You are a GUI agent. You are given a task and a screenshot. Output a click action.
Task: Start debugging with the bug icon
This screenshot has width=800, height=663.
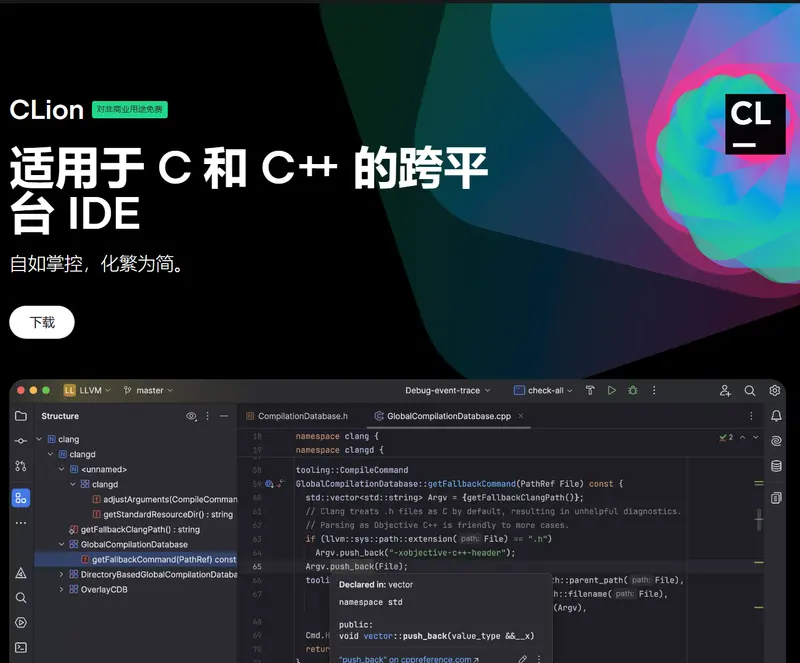(x=633, y=390)
